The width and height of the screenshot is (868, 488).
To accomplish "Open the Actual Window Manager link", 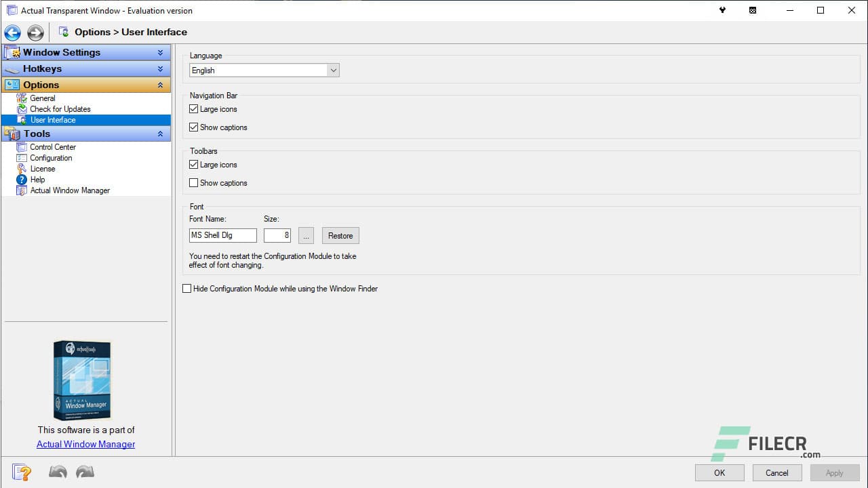I will (85, 444).
